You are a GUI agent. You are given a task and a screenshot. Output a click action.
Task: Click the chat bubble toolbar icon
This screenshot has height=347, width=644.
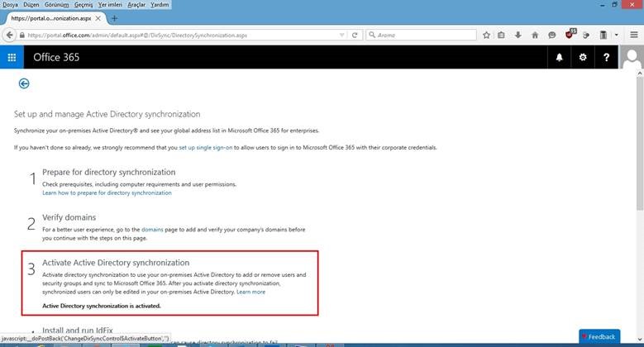coord(551,36)
